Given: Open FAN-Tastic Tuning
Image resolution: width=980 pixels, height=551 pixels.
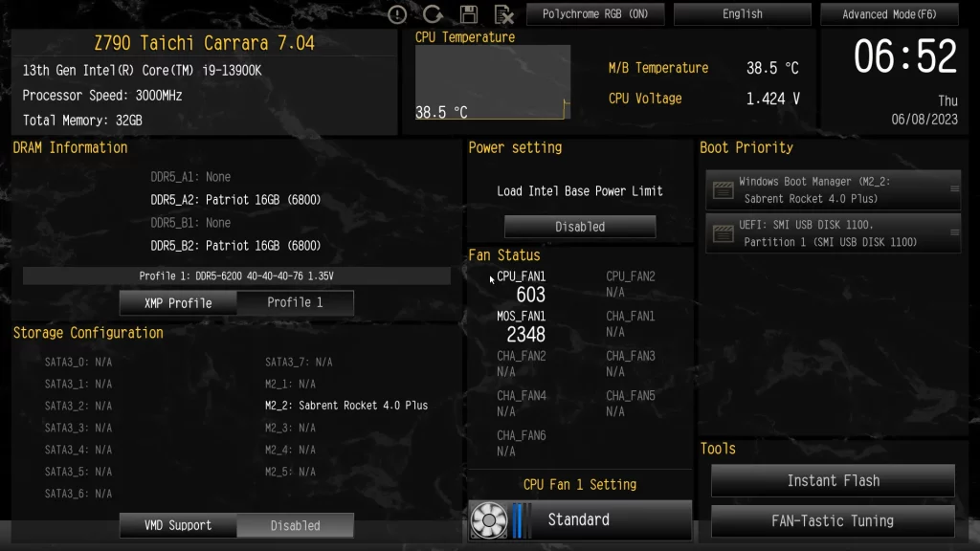Looking at the screenshot, I should [834, 521].
